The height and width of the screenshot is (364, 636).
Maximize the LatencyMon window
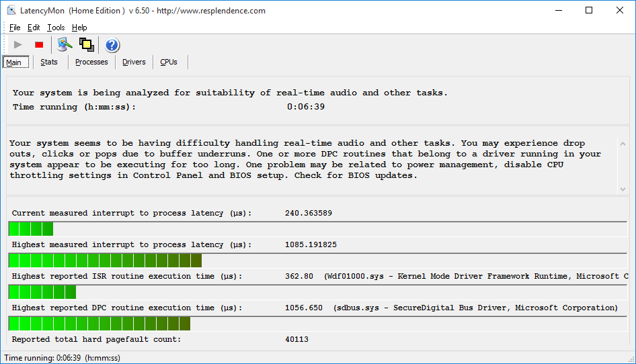click(589, 10)
